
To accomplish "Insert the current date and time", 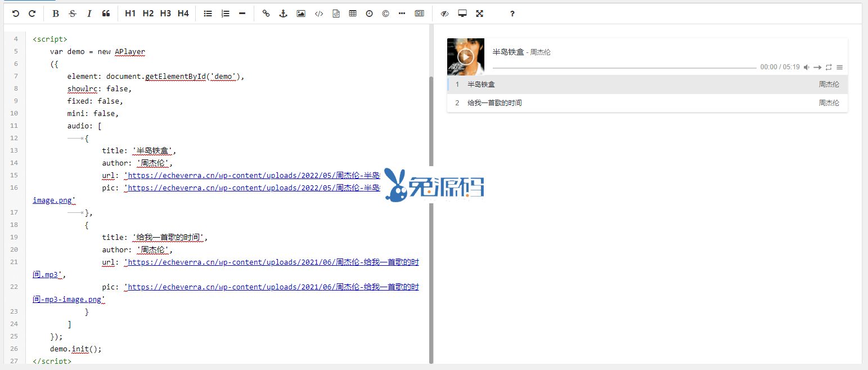I will pos(369,14).
